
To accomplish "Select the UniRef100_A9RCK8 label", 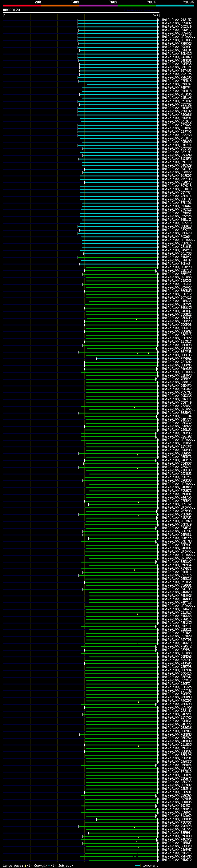I will (x=177, y=43).
